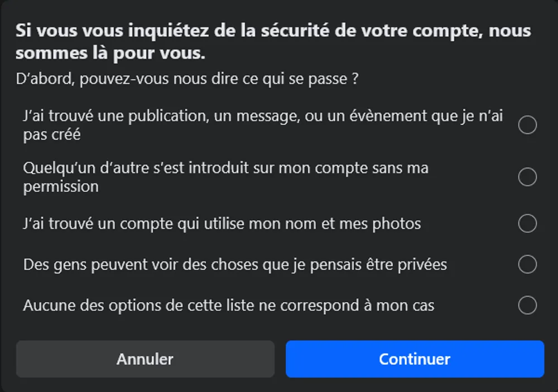The width and height of the screenshot is (558, 392).
Task: Click the question "pouvez-vous nous dire ce qui se passe"
Action: [x=191, y=79]
